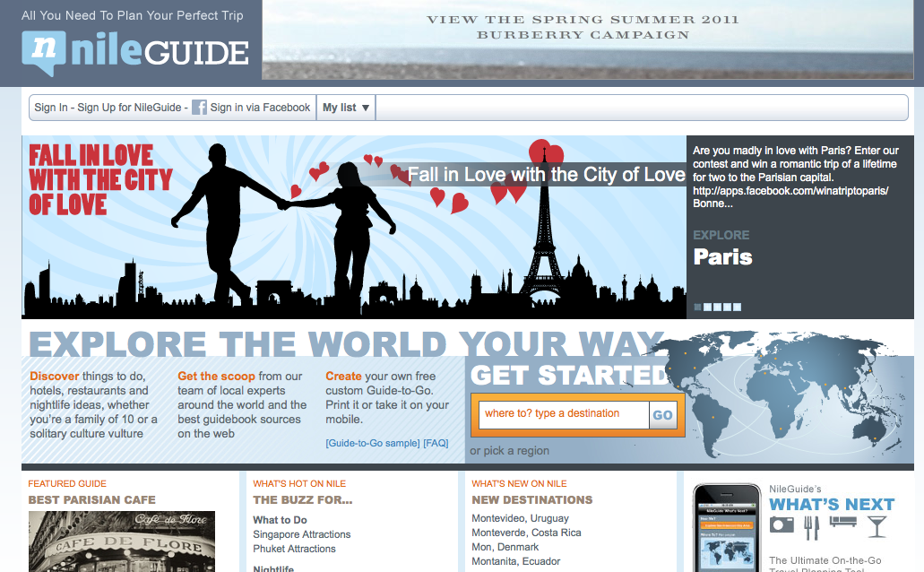The height and width of the screenshot is (572, 924).
Task: Open Singapore Attractions link
Action: (x=302, y=534)
